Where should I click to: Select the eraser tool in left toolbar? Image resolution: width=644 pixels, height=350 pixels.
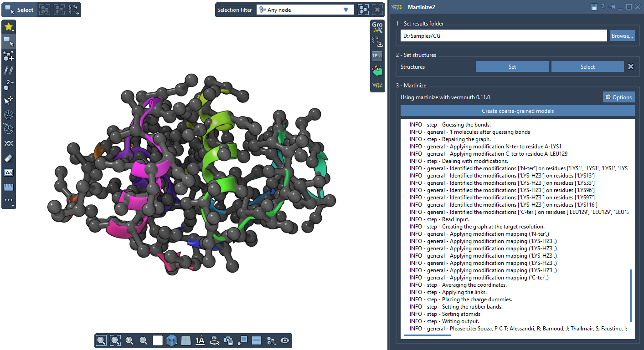point(9,158)
